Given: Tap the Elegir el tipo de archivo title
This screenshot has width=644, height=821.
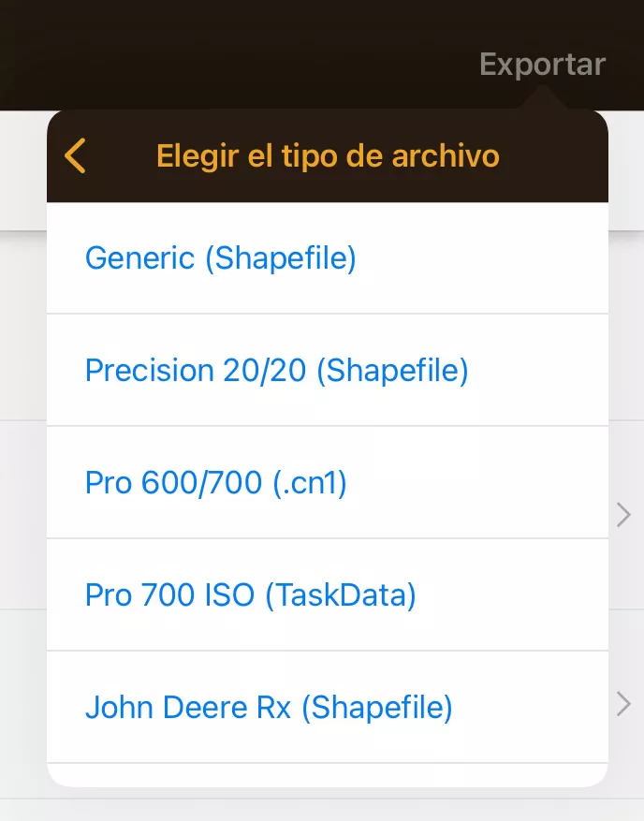Looking at the screenshot, I should (x=327, y=155).
